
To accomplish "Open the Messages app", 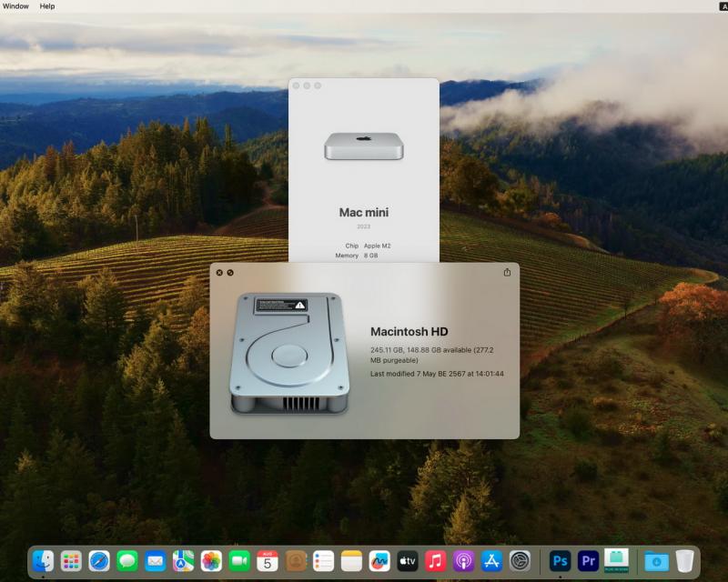I will (x=127, y=561).
